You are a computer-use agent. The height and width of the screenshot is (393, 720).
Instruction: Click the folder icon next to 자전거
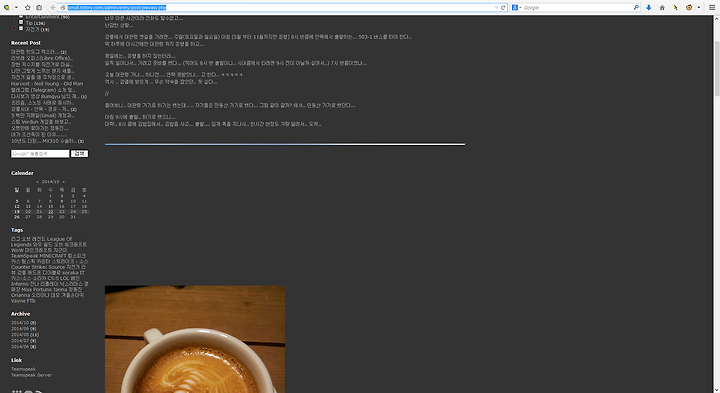(21, 28)
